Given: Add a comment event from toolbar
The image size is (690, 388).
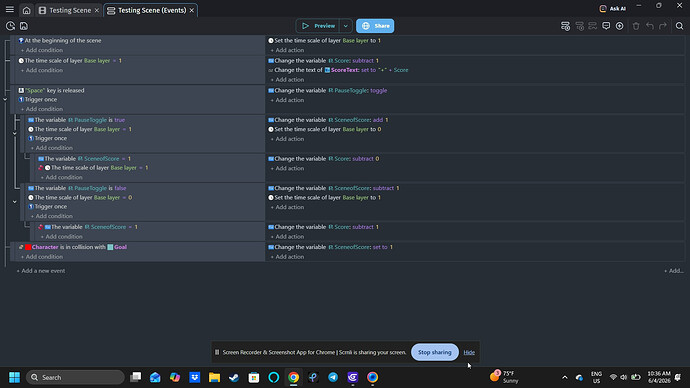Looking at the screenshot, I should coord(606,26).
